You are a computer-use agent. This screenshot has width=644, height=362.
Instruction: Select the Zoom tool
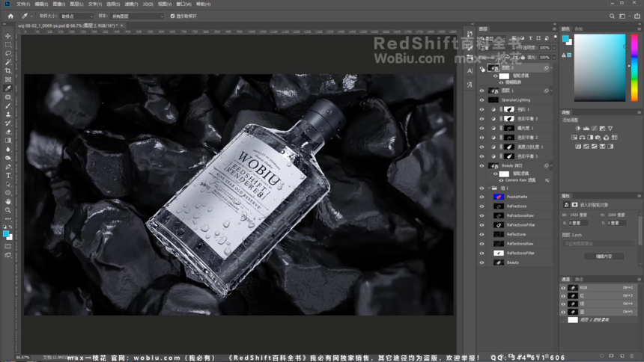pos(7,210)
